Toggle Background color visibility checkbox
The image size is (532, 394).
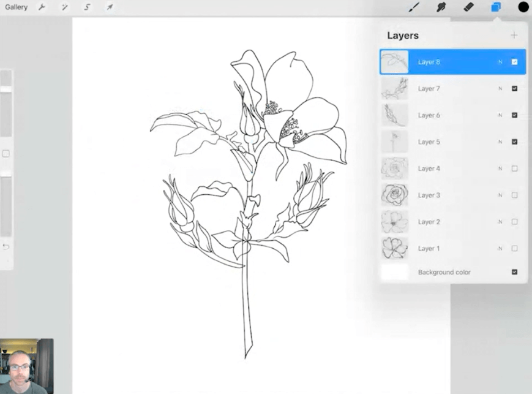[x=514, y=271]
